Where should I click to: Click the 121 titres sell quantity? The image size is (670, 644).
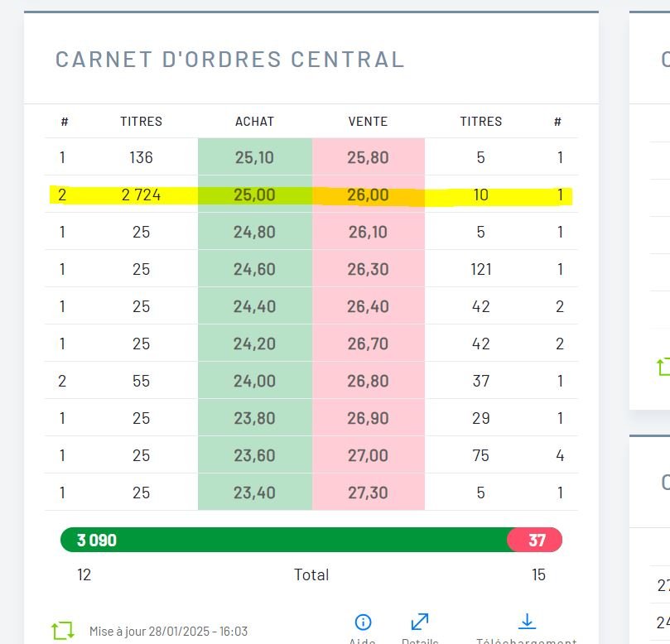coord(480,269)
